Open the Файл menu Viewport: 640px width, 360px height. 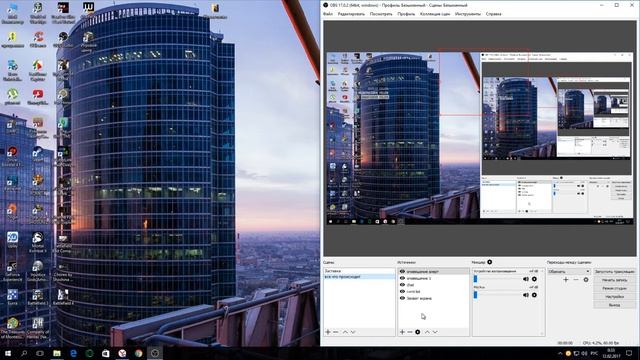(x=328, y=14)
